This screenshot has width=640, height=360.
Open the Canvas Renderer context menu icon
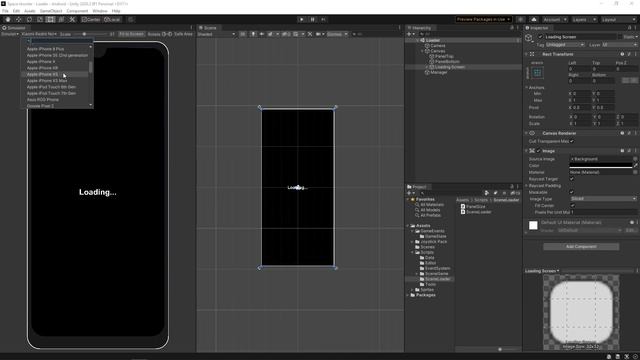pyautogui.click(x=635, y=133)
